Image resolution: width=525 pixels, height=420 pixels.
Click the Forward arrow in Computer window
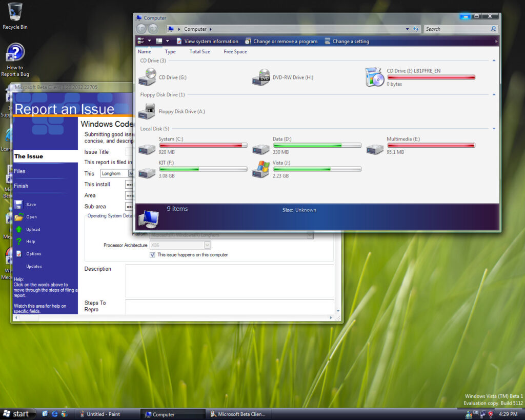[153, 29]
